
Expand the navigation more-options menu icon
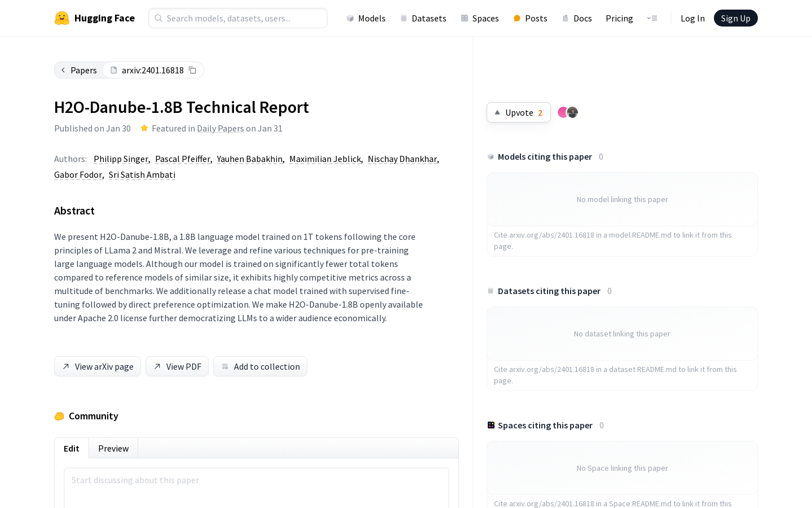pyautogui.click(x=652, y=18)
